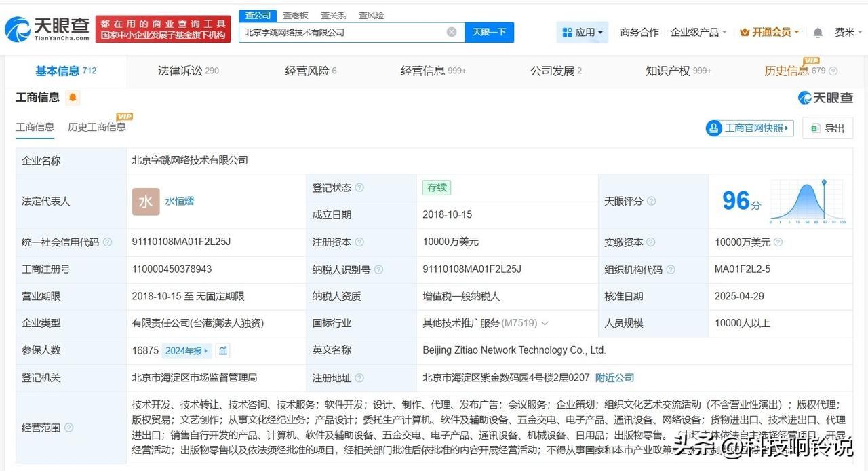Click the help icon beside 纳税人识别号
Screen dimensions: 868x471
coord(378,269)
